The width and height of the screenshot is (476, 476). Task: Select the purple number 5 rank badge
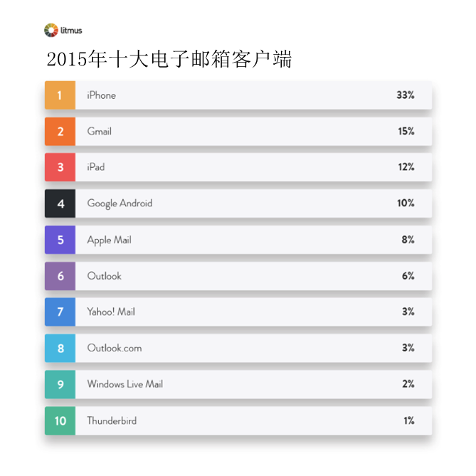click(60, 240)
